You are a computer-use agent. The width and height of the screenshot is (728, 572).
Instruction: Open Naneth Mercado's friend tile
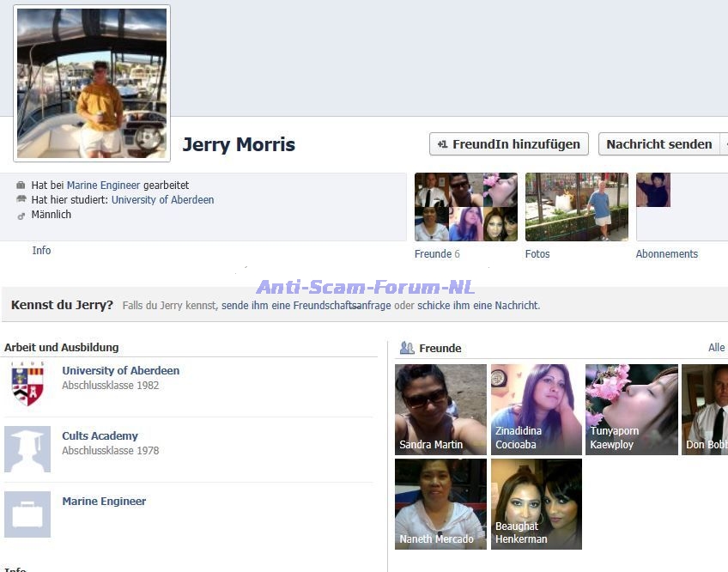440,504
